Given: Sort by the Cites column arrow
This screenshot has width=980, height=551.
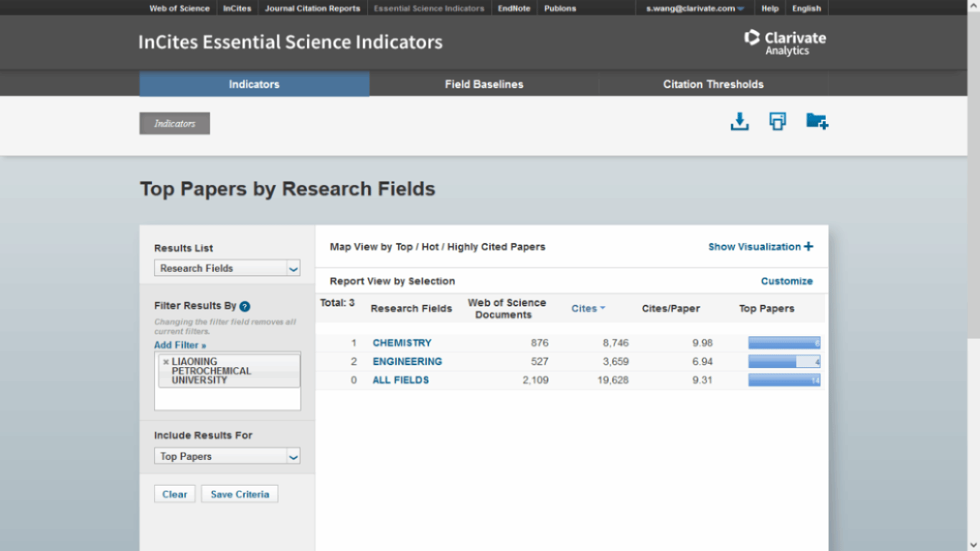Looking at the screenshot, I should tap(603, 309).
